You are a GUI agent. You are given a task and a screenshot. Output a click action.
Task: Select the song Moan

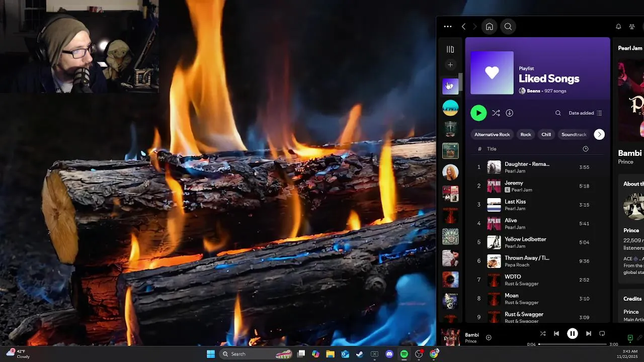click(538, 299)
